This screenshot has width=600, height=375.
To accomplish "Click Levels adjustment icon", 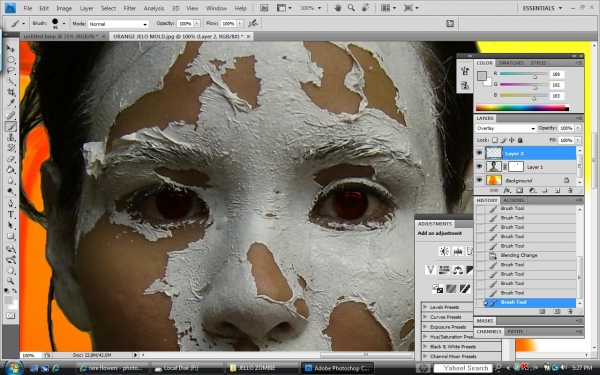I will click(x=458, y=251).
